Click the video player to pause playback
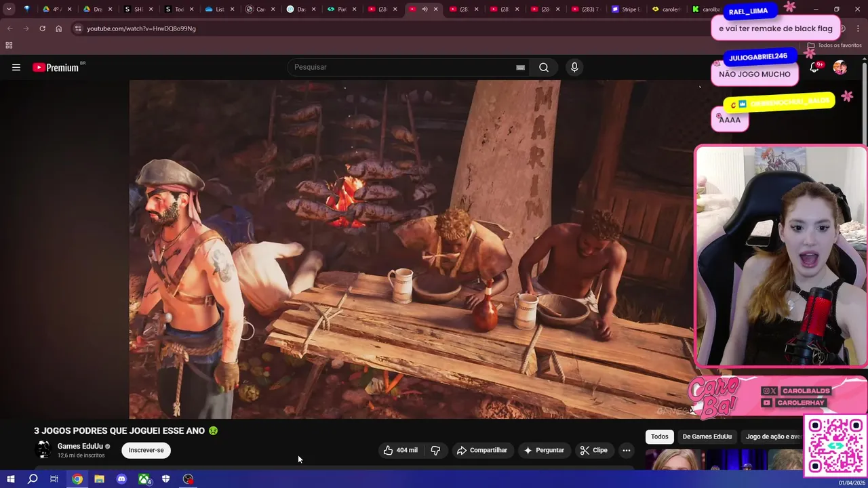The image size is (868, 488). (x=412, y=249)
